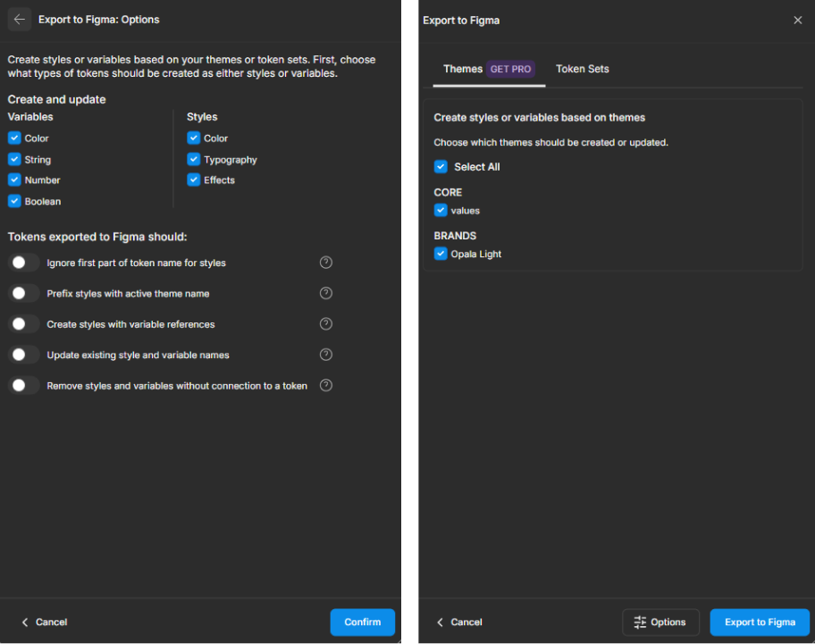Viewport: 815px width, 644px height.
Task: Click the Export to Figma button
Action: point(759,622)
